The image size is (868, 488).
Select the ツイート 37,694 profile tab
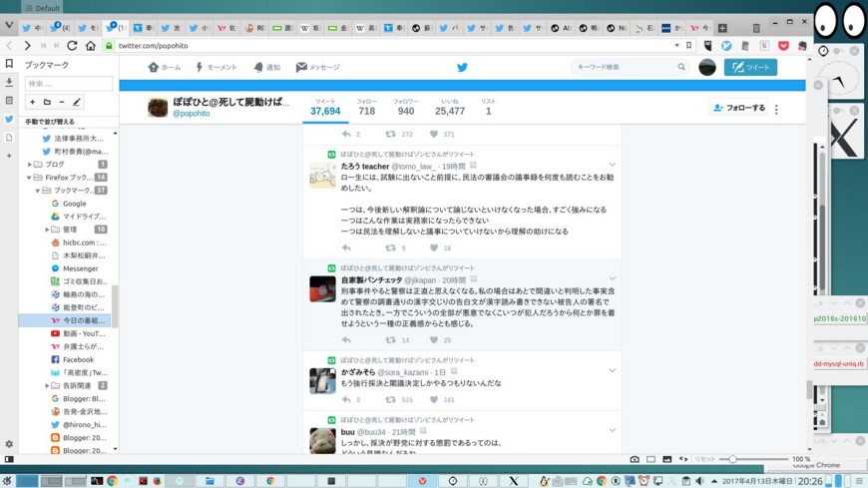pos(325,108)
